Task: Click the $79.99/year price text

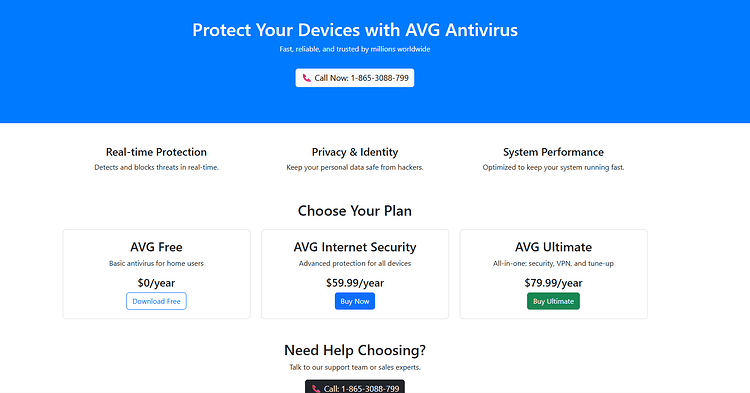Action: (553, 283)
